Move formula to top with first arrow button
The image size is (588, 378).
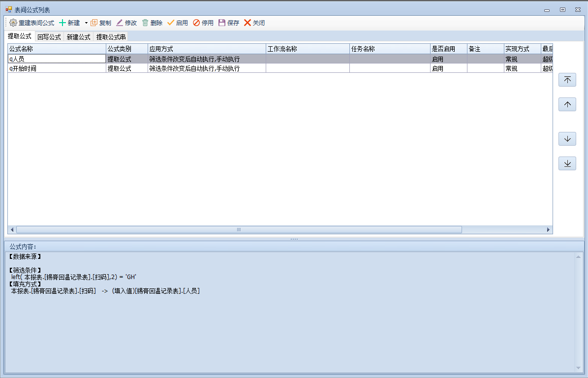pyautogui.click(x=567, y=80)
